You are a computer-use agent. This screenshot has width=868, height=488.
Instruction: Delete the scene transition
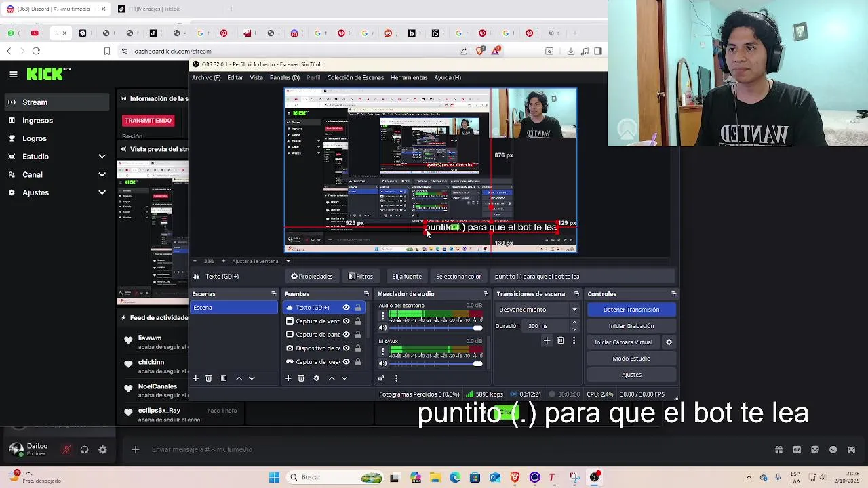click(x=560, y=340)
